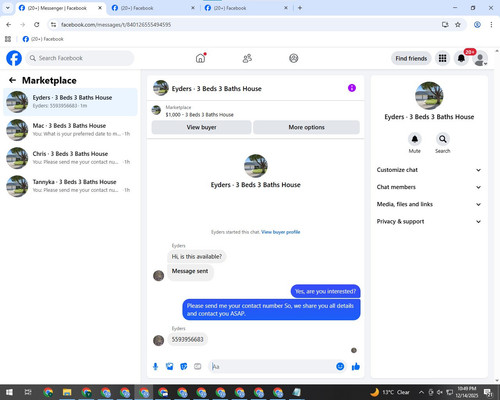Screen dimensions: 500x400
Task: Click the right-panel house profile picture
Action: point(429,96)
